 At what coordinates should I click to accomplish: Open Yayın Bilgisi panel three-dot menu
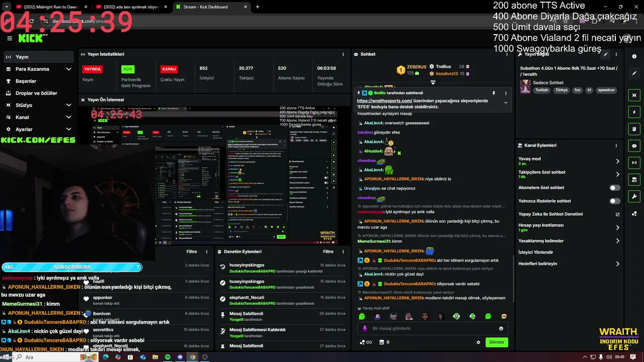616,54
